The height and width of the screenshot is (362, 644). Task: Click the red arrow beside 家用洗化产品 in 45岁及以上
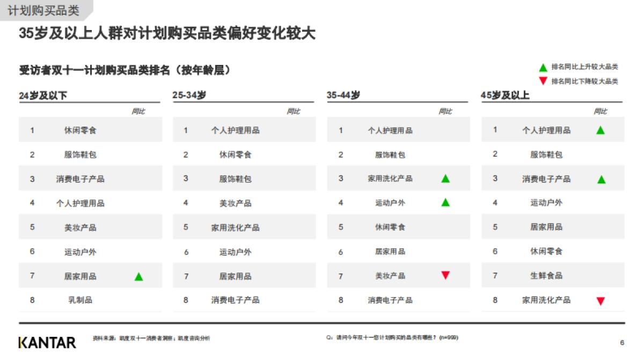pyautogui.click(x=600, y=300)
